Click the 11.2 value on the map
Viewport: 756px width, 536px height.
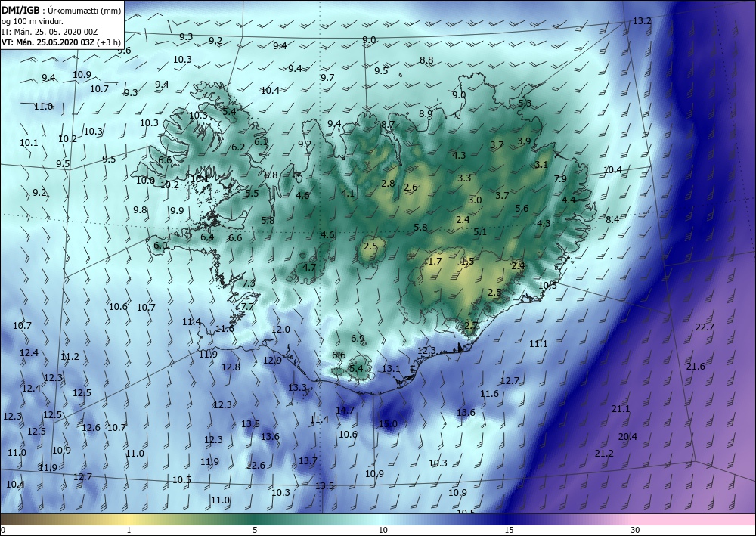point(70,357)
